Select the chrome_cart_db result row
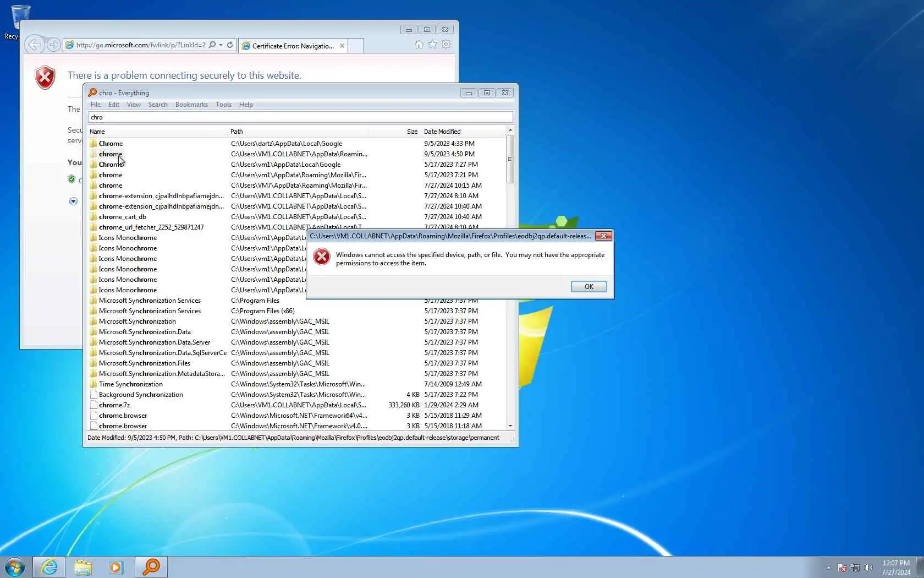The width and height of the screenshot is (924, 578). [296, 217]
